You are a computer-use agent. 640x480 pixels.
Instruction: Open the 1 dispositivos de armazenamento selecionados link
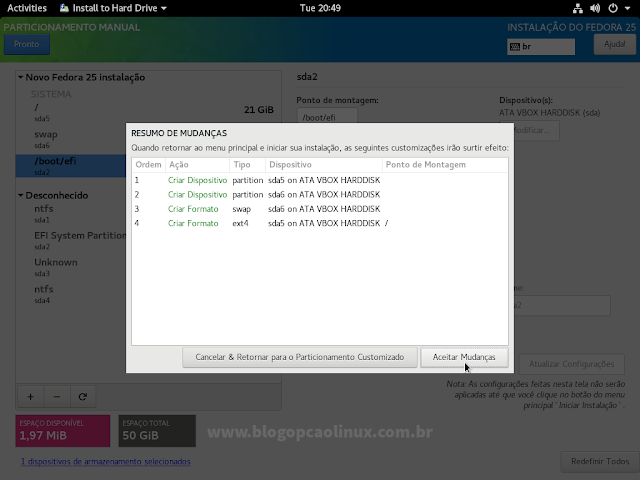(x=106, y=461)
